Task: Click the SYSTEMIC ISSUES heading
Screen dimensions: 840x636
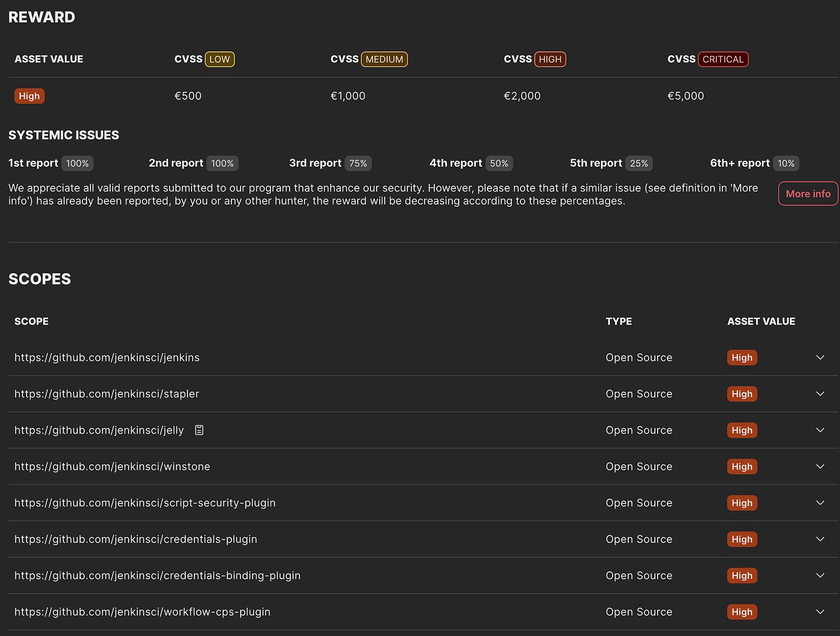Action: pyautogui.click(x=63, y=135)
